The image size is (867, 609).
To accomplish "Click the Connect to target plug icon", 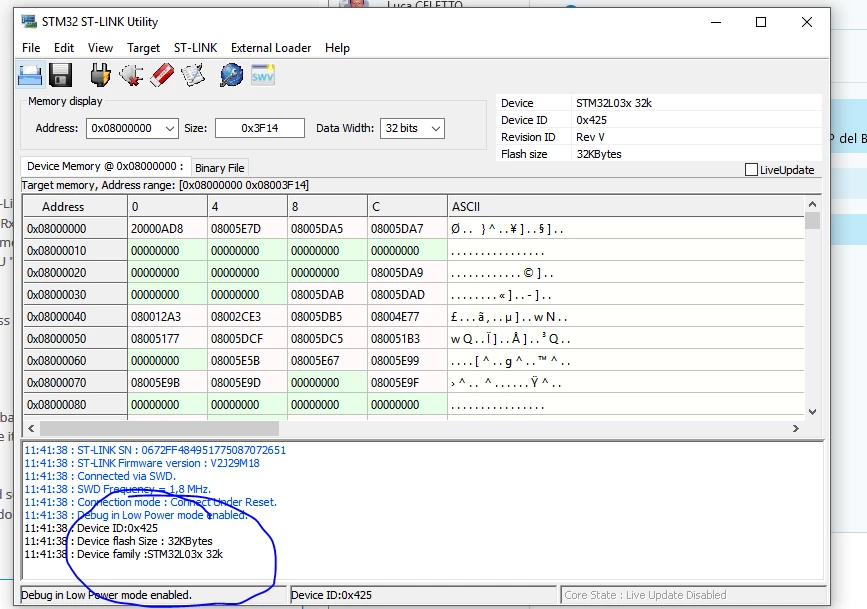I will [100, 75].
